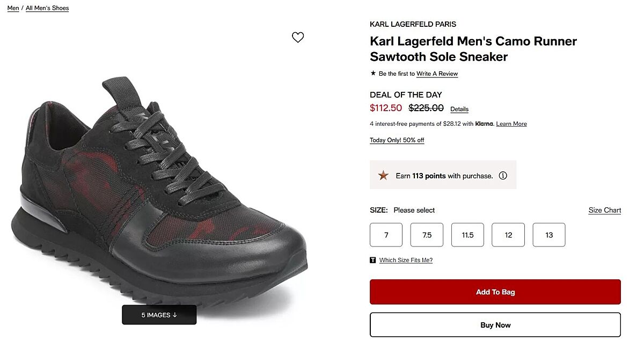The height and width of the screenshot is (347, 644).
Task: Click Write A Review link
Action: (437, 74)
